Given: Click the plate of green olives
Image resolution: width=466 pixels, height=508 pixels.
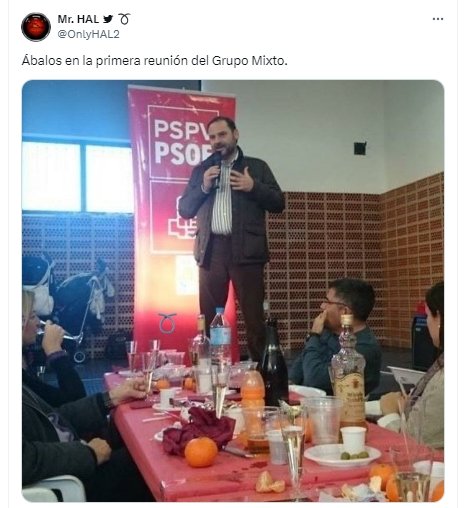Looking at the screenshot, I should (342, 455).
